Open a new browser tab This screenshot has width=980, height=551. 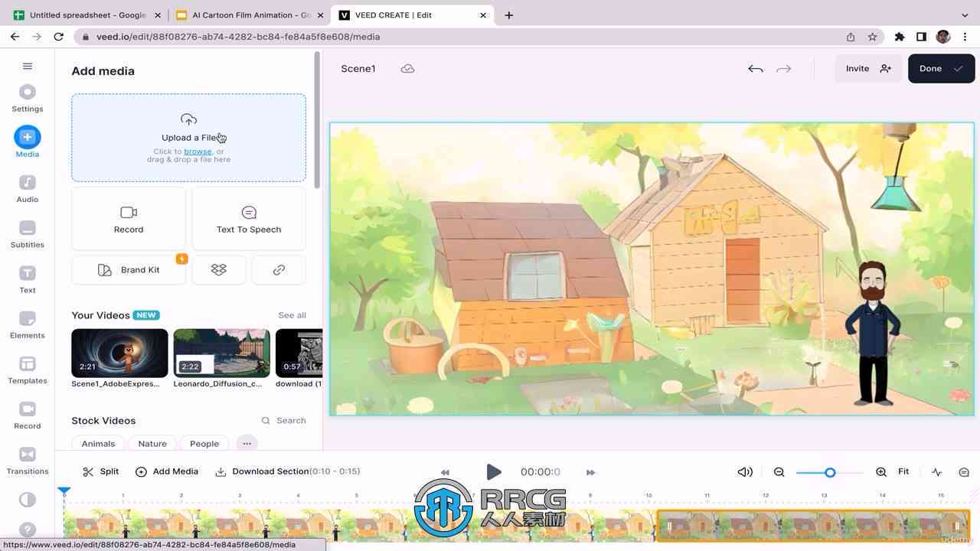[509, 15]
